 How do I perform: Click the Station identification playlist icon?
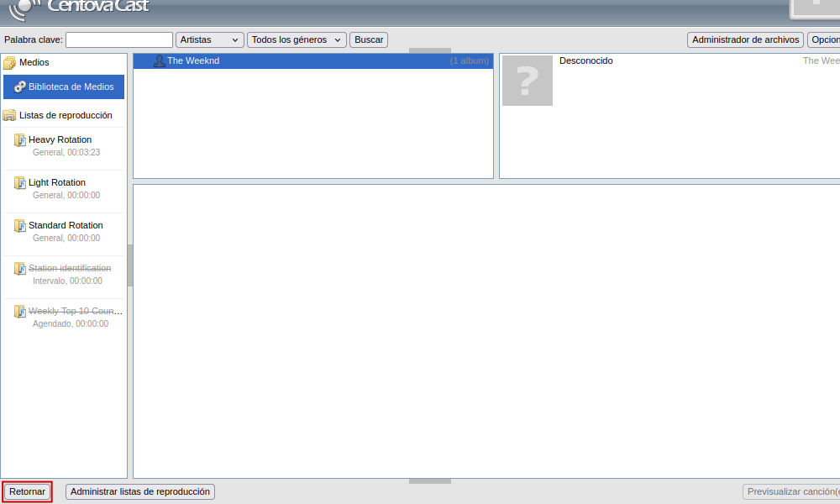coord(20,269)
